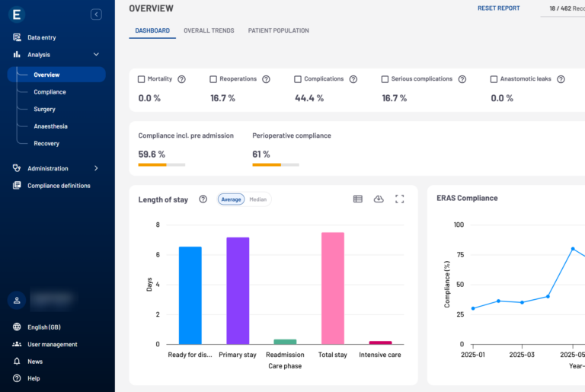This screenshot has height=392, width=585.
Task: Check the Complications checkbox
Action: [298, 79]
